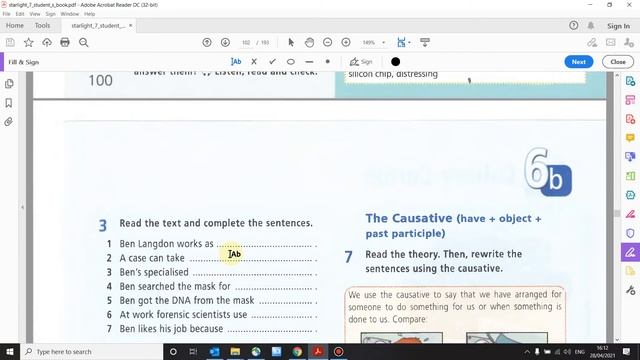Select the line tool
The height and width of the screenshot is (360, 640).
point(309,62)
